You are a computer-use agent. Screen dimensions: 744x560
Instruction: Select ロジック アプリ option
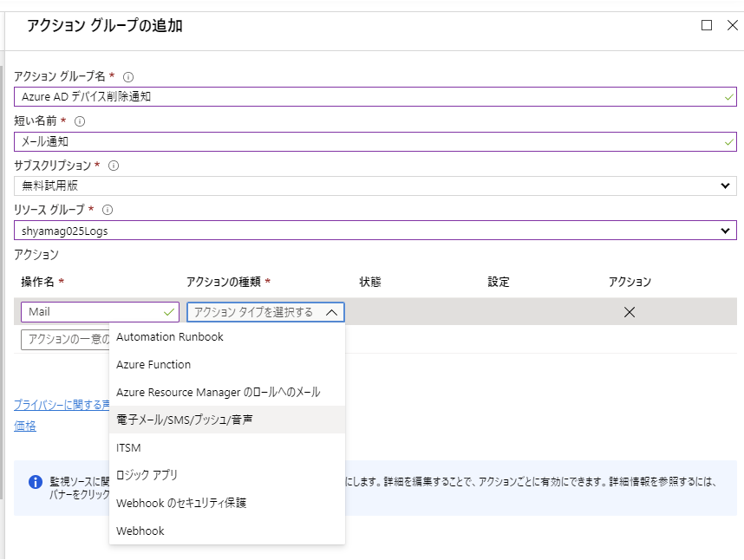click(x=227, y=475)
